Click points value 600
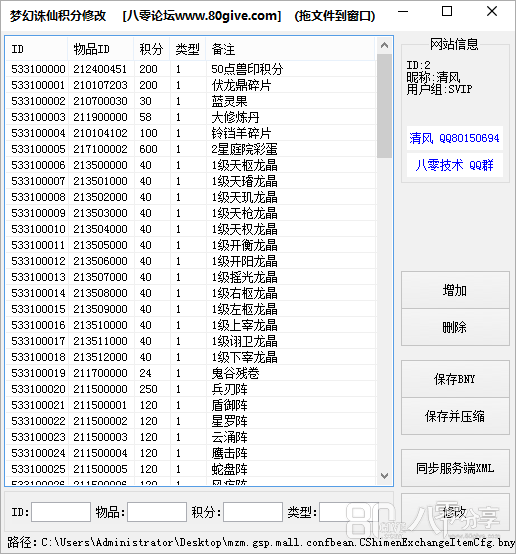516x554 pixels. pyautogui.click(x=148, y=149)
